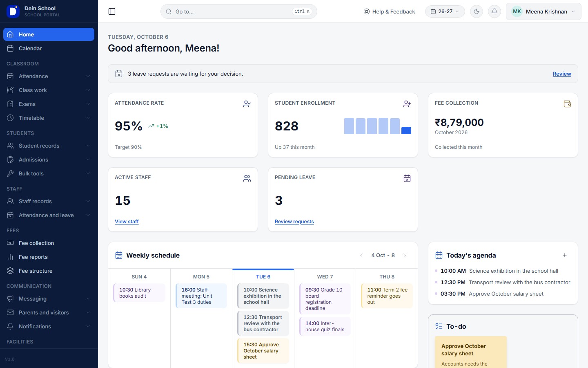
Task: Open Review requests link
Action: [x=294, y=222]
